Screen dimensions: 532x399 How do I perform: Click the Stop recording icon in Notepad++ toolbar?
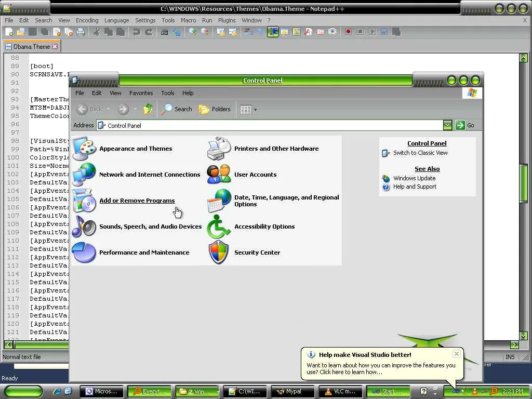coord(361,32)
